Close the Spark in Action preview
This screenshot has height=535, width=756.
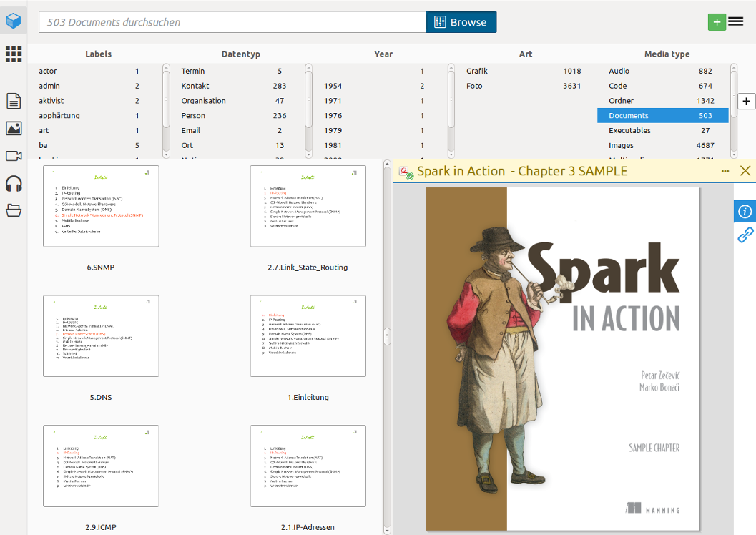pyautogui.click(x=745, y=171)
